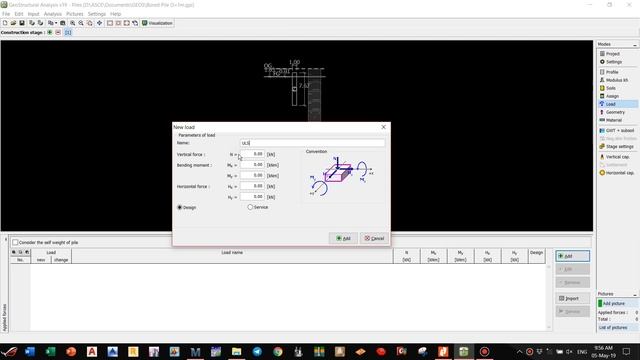Open the Horizontal cap. mode
This screenshot has width=640, height=360.
[617, 173]
